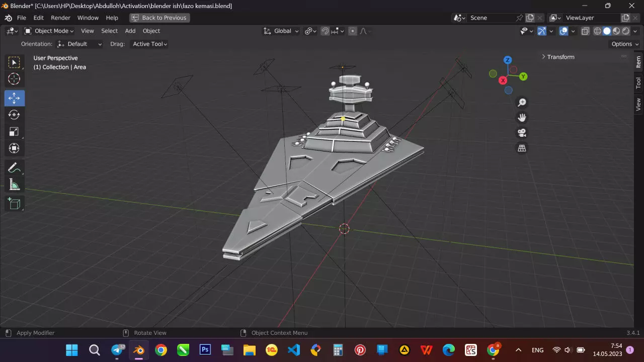Select the Add Cube tool
The width and height of the screenshot is (644, 362).
[14, 204]
